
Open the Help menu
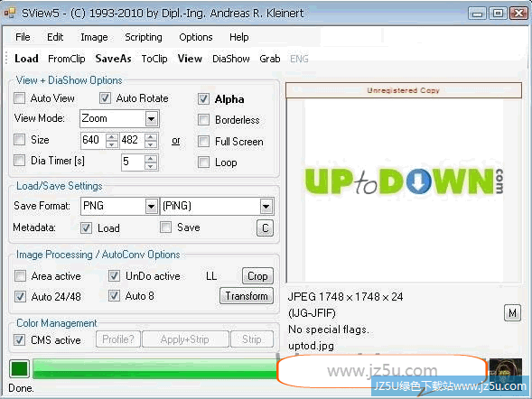238,37
